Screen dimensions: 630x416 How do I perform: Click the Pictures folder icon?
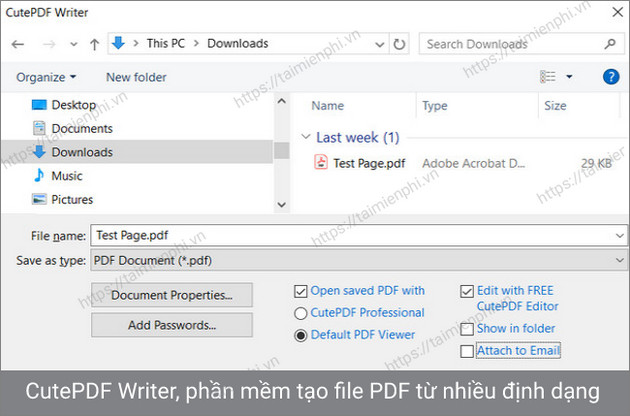click(39, 199)
